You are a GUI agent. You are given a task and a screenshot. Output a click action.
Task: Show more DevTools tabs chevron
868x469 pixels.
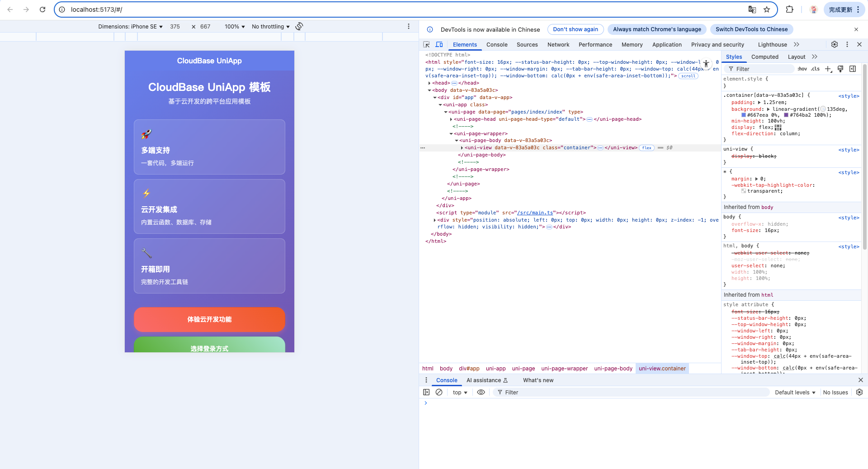coord(797,44)
